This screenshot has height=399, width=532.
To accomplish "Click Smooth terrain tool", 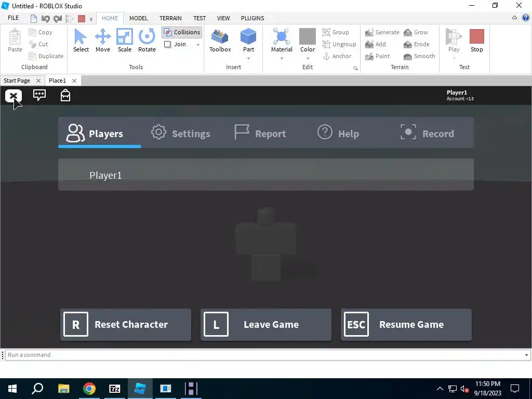I will [419, 56].
